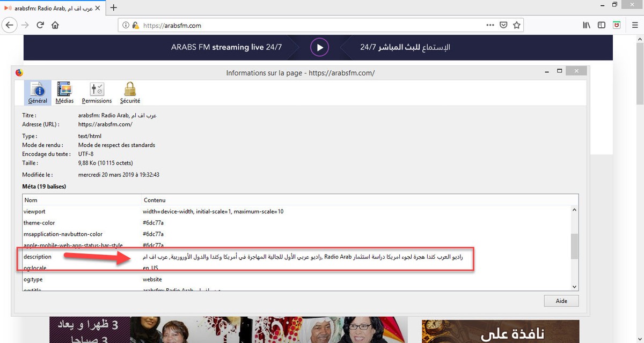644x343 pixels.
Task: Click the padlock warning icon in address bar
Action: [x=135, y=25]
